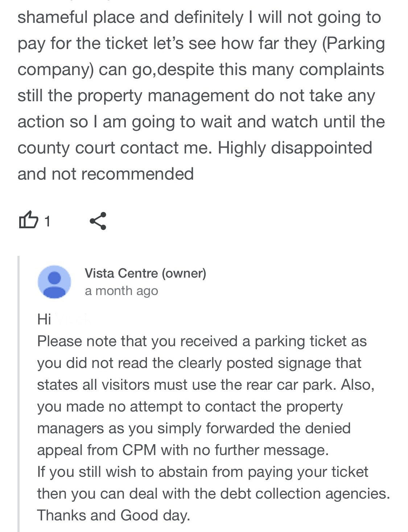The width and height of the screenshot is (408, 532).
Task: Click the grey vertical bar beside the owner reply
Action: point(19,394)
